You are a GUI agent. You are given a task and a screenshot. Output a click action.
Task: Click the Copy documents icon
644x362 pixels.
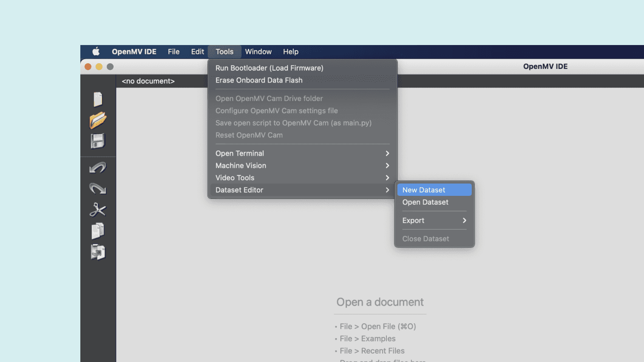(98, 231)
